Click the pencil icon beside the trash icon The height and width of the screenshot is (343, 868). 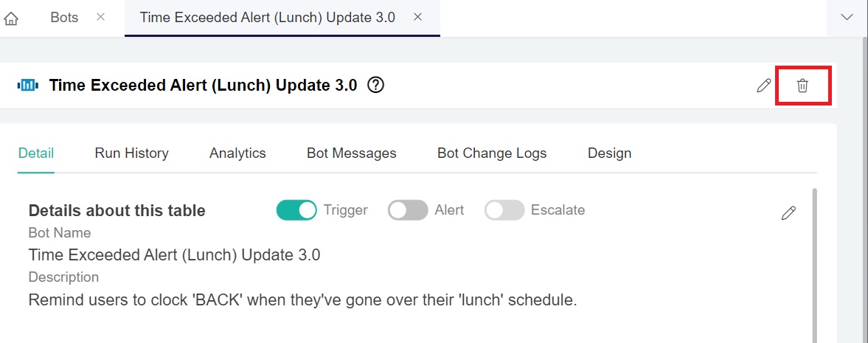763,86
